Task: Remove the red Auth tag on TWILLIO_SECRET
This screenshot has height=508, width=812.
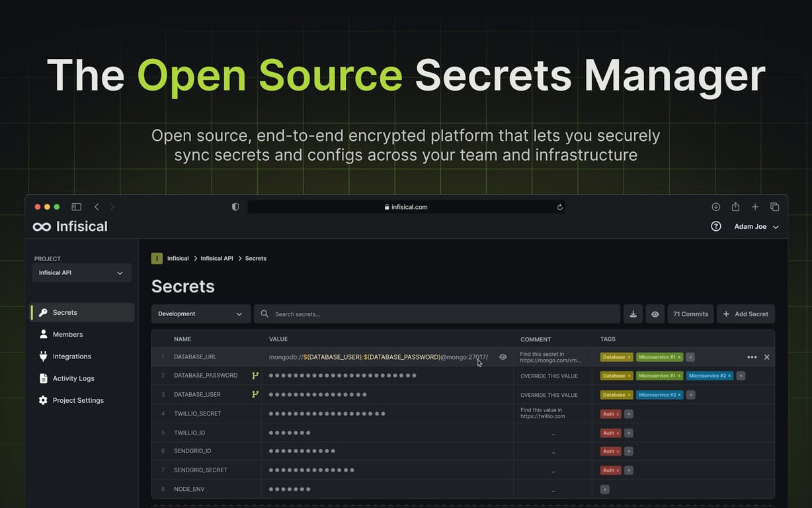Action: coord(618,414)
